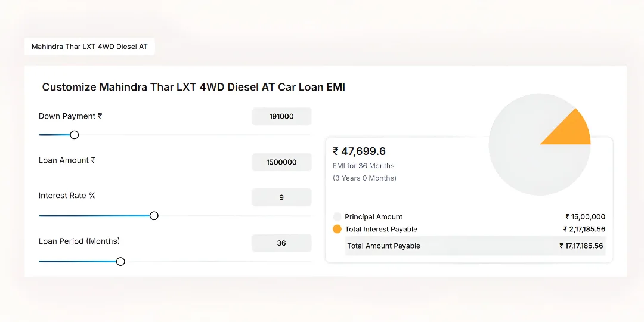Screen dimensions: 644x322
Task: Click the interest value ₹ 2,17,185.56
Action: [584, 229]
